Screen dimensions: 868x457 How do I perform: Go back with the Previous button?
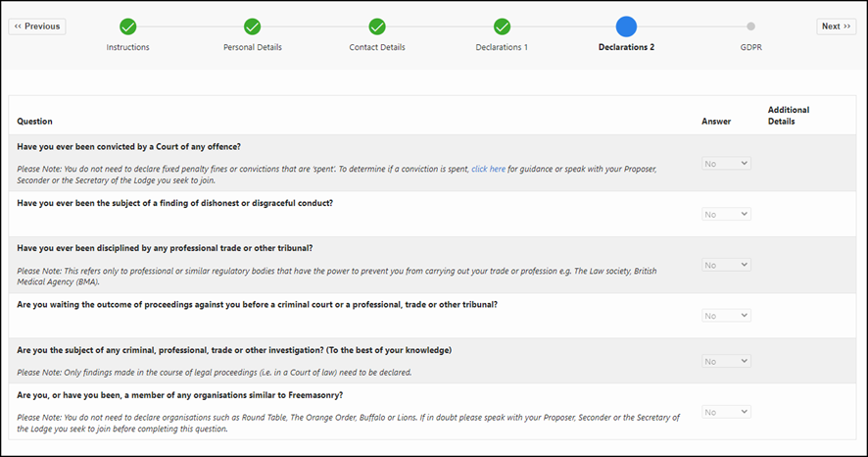pos(37,26)
